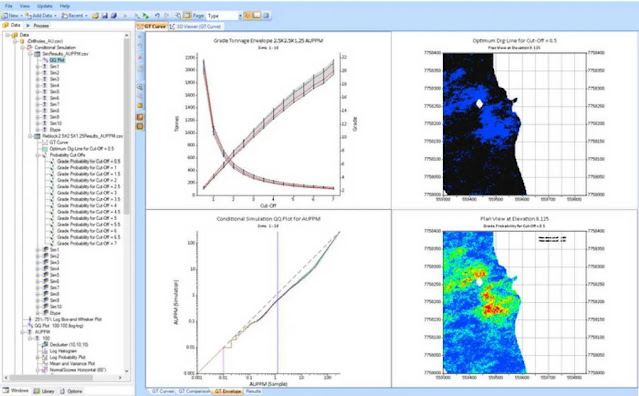
Task: Open the 3D Viewer (GT Curve) tab
Action: [x=196, y=26]
